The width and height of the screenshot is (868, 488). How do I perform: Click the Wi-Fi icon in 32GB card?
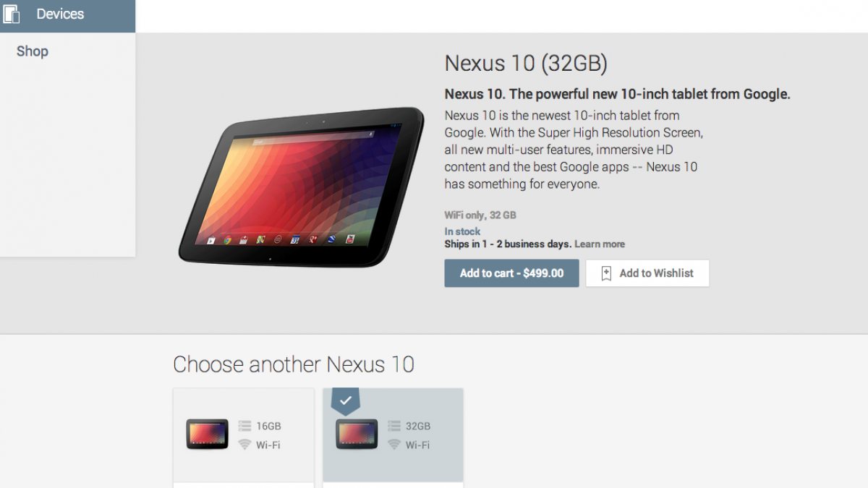(394, 445)
